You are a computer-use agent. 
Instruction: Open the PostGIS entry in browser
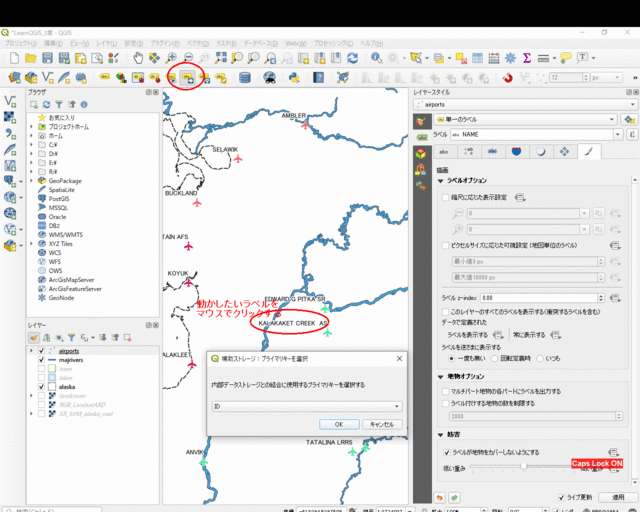pyautogui.click(x=59, y=198)
